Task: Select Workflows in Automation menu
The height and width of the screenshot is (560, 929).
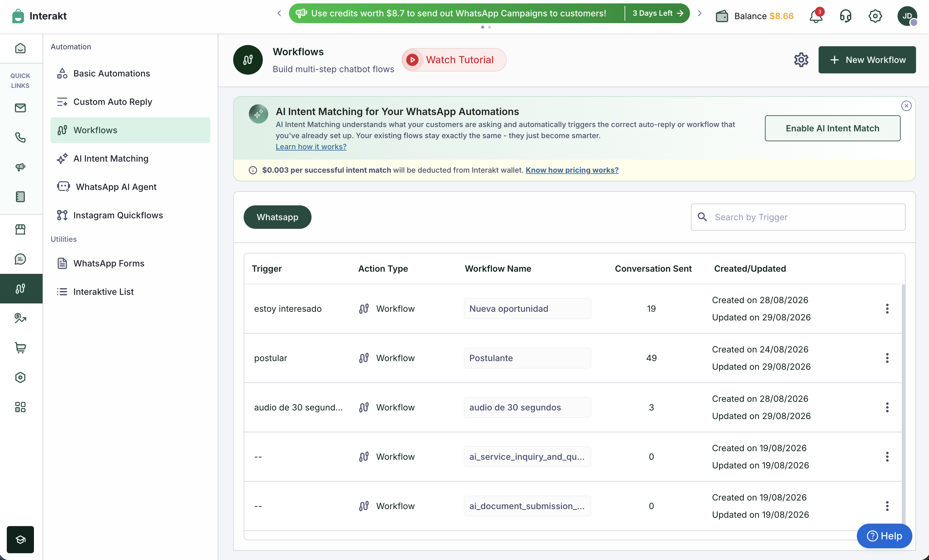Action: 130,130
